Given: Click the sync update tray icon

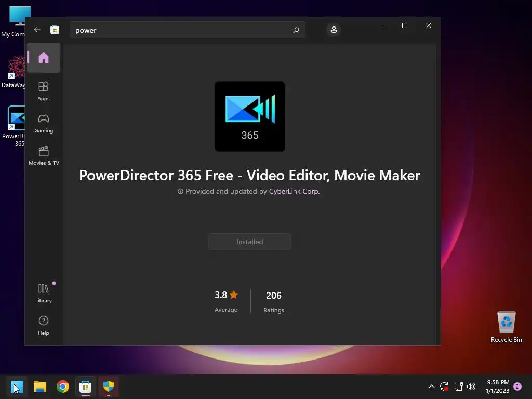Looking at the screenshot, I should (x=444, y=387).
